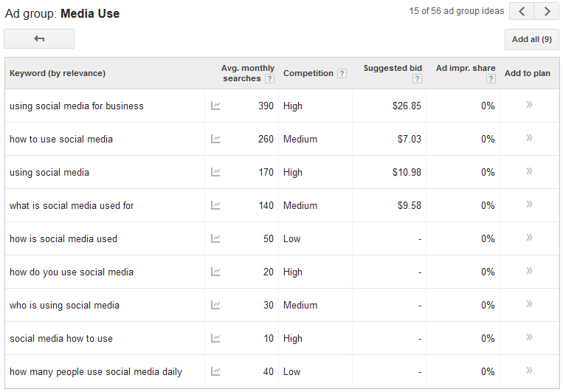Viewport: 563px width, 392px height.
Task: Add 'social media how to use' to plan
Action: [529, 337]
